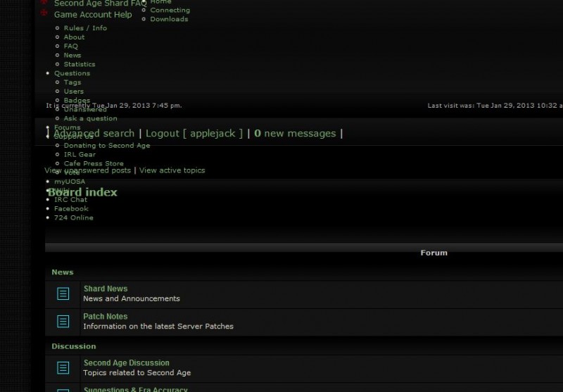Screen dimensions: 563x392
Task: Open the Rules / Info menu item
Action: (x=85, y=28)
